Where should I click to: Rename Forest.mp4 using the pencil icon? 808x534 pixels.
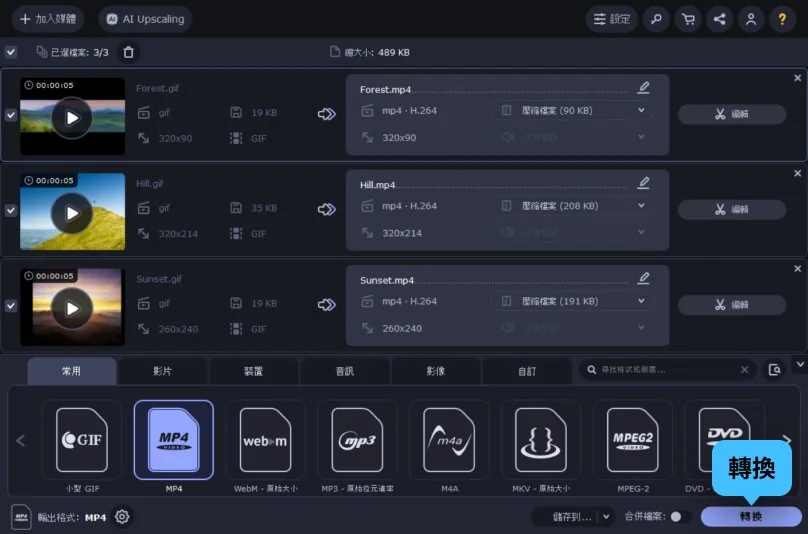[x=643, y=88]
